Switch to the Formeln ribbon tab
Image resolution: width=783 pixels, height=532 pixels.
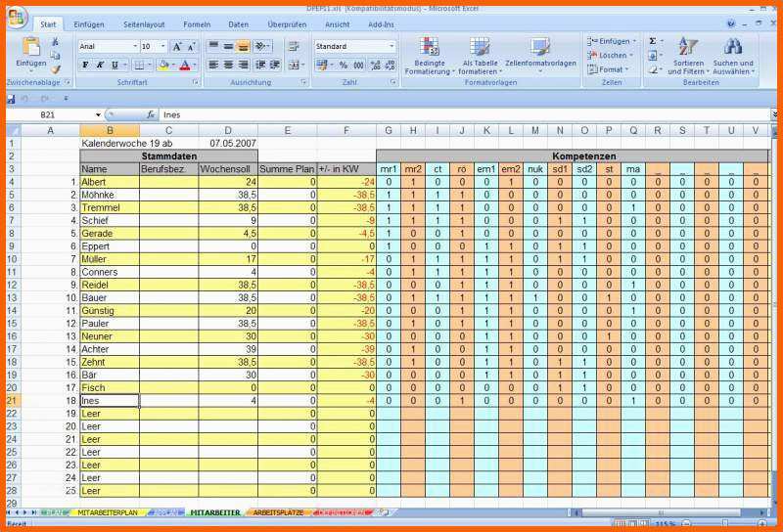197,23
